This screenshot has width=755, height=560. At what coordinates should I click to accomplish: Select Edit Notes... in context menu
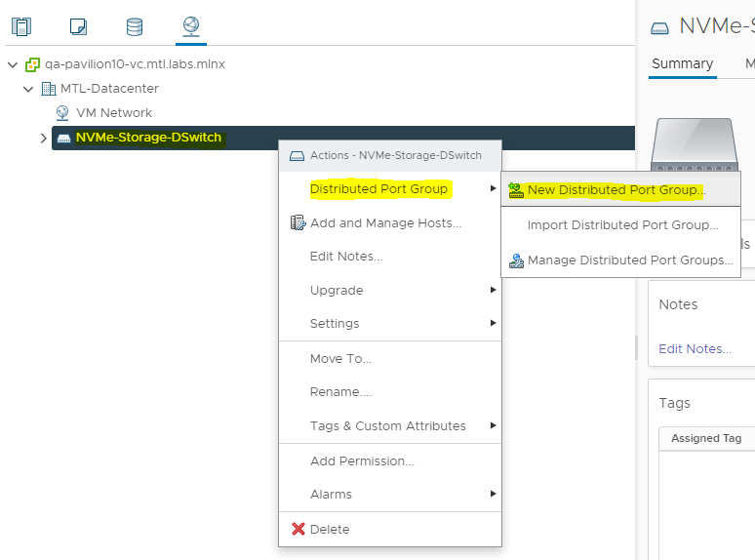(x=390, y=257)
